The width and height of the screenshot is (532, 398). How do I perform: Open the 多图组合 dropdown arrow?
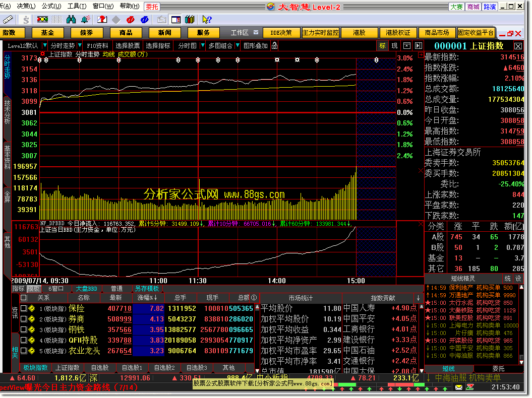click(x=238, y=45)
